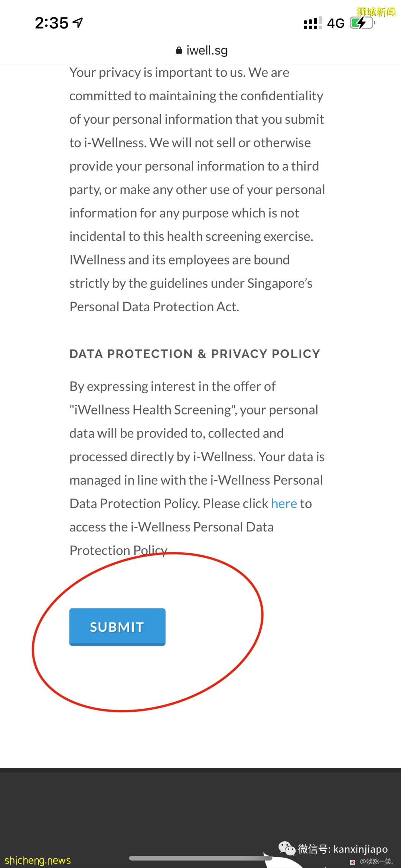
Task: Click the yellow 狮城新闻 watermark
Action: click(376, 12)
